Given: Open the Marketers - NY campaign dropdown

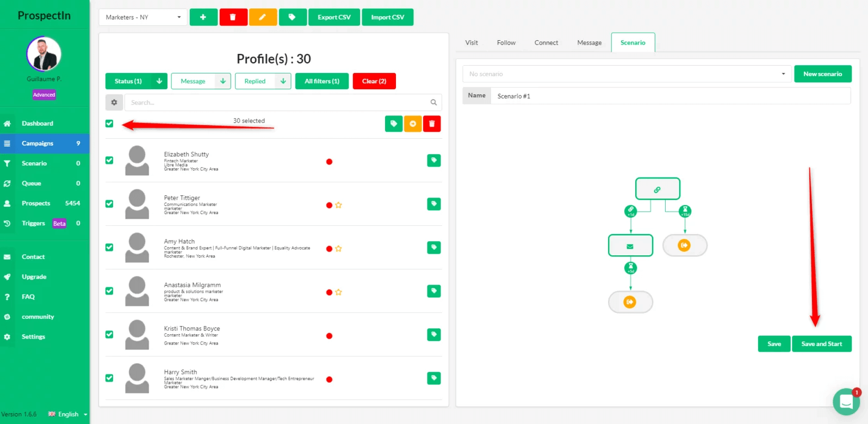Looking at the screenshot, I should pos(143,17).
